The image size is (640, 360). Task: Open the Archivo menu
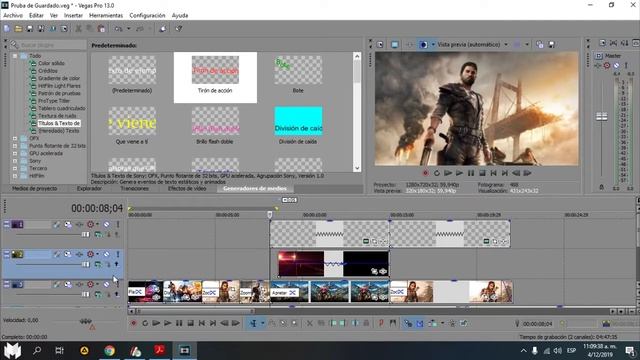tap(13, 16)
